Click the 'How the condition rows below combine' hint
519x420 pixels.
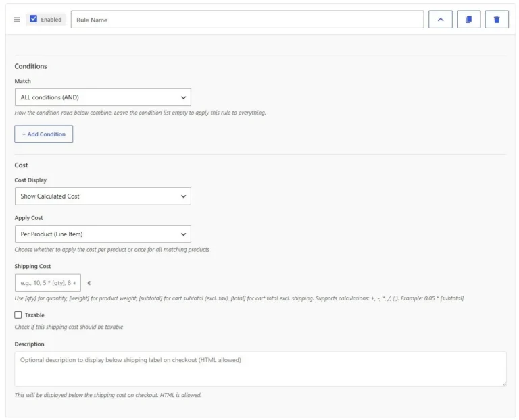pyautogui.click(x=140, y=113)
